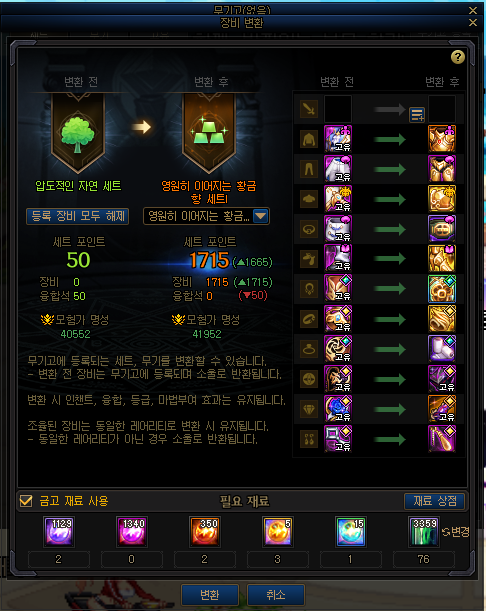The image size is (486, 611).
Task: Click the green material icon showing 3359
Action: 424,531
